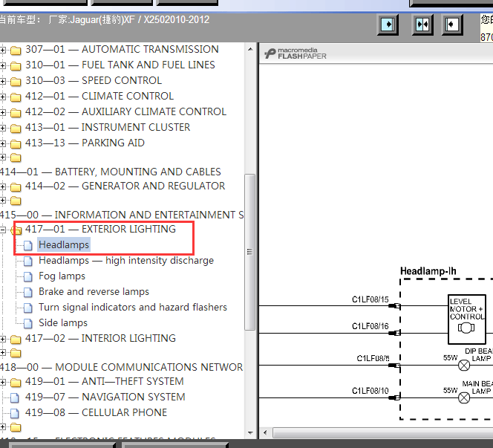Click the tree panel vertical scrollbar thumb

[x=250, y=252]
